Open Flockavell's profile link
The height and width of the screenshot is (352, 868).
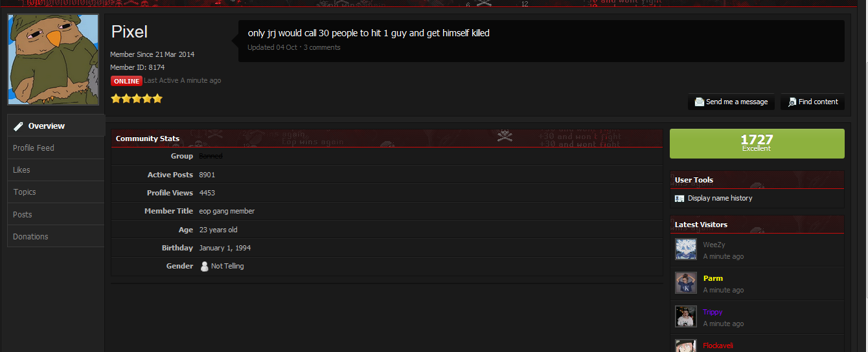[x=718, y=346]
